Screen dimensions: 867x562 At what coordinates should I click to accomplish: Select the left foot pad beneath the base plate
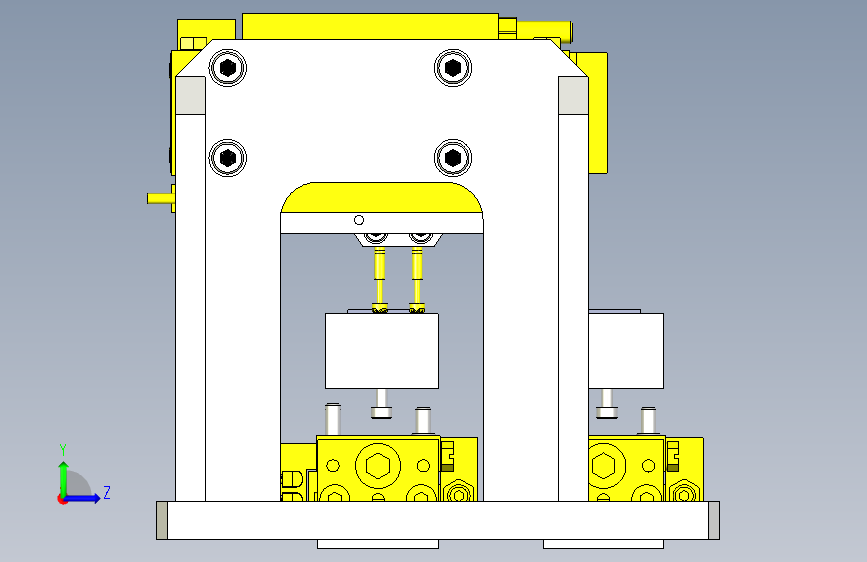click(x=378, y=544)
